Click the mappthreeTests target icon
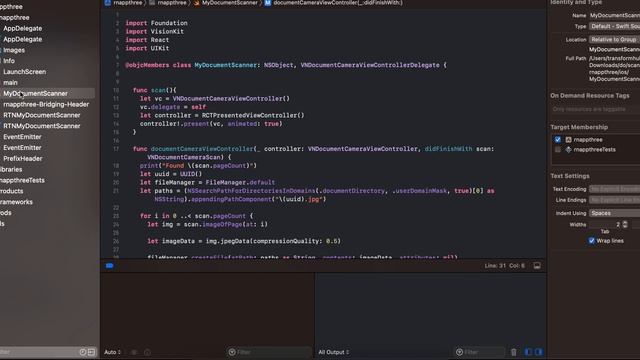Image resolution: width=640 pixels, height=360 pixels. tap(568, 150)
